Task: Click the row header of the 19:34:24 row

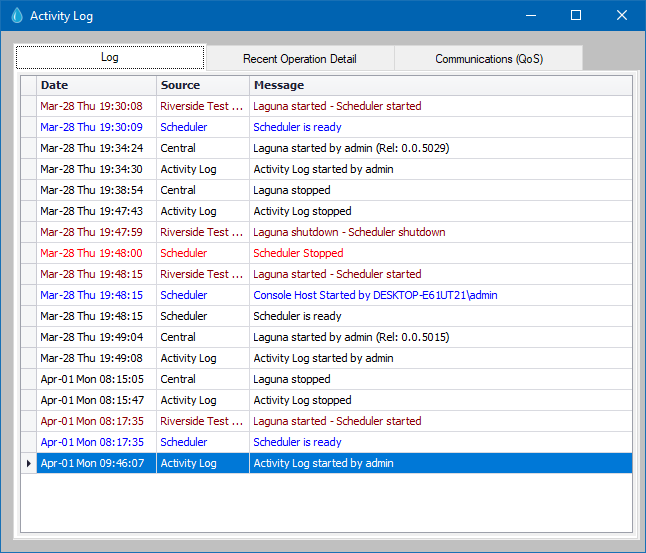Action: (x=28, y=148)
